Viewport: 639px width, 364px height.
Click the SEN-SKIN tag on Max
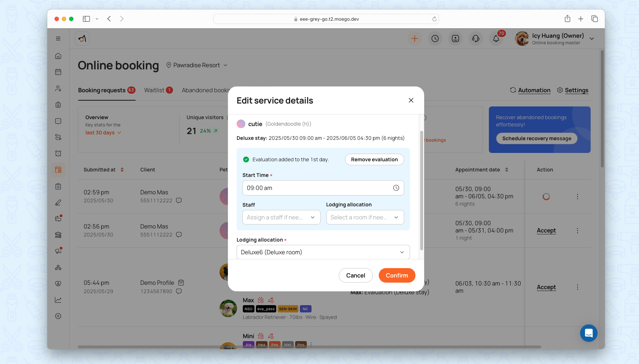pos(288,309)
